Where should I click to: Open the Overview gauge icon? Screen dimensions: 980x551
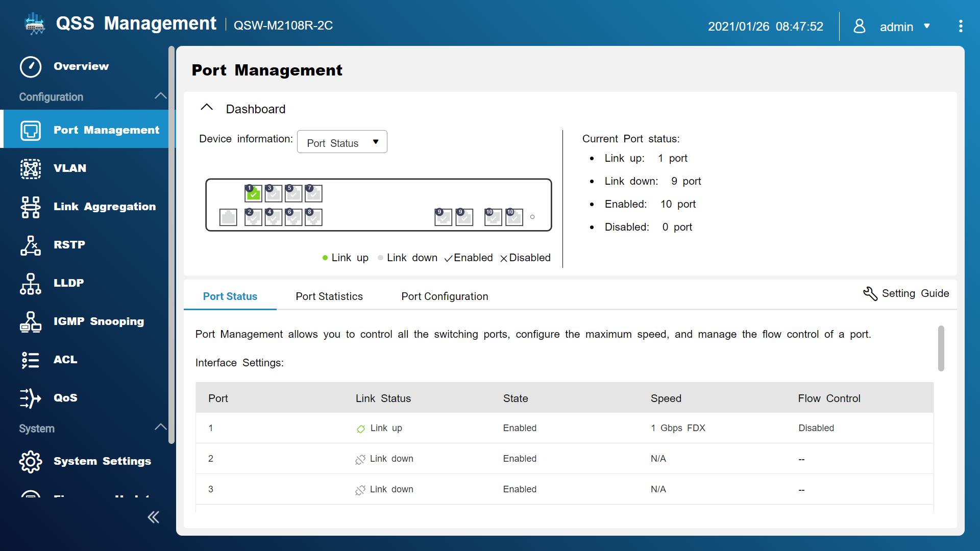31,67
